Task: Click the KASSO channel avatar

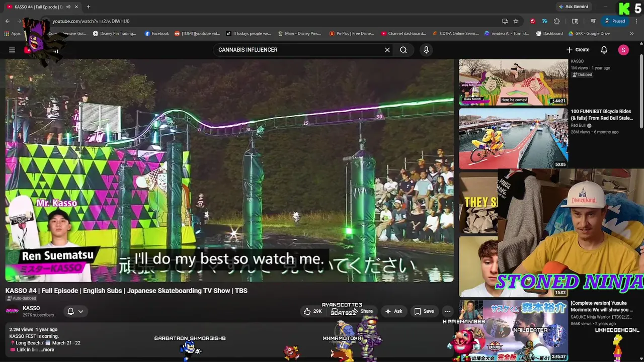Action: pos(12,311)
